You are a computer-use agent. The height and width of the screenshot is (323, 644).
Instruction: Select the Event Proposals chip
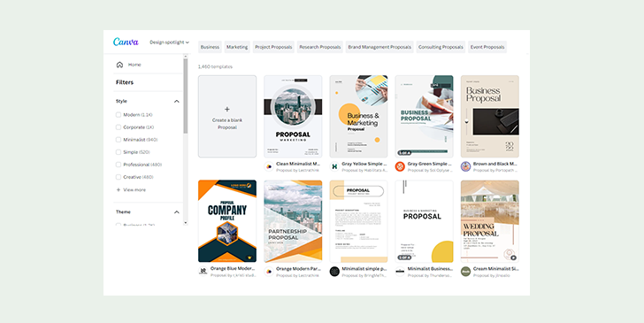(487, 47)
